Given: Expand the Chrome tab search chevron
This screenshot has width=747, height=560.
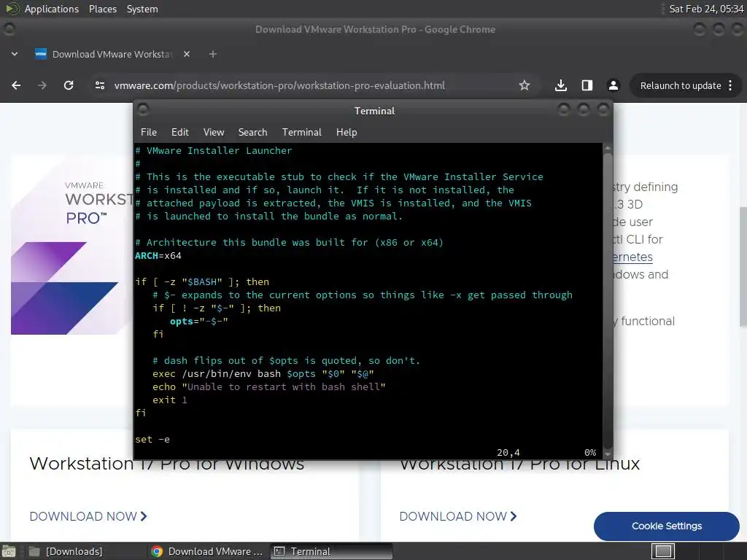Looking at the screenshot, I should (x=15, y=54).
